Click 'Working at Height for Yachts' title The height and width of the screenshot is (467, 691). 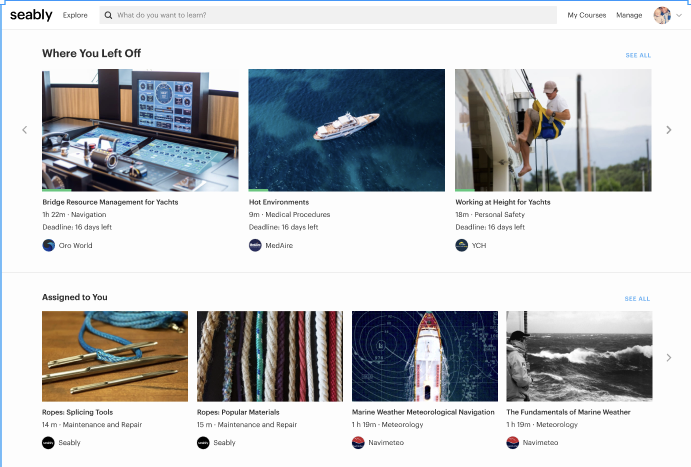click(503, 202)
